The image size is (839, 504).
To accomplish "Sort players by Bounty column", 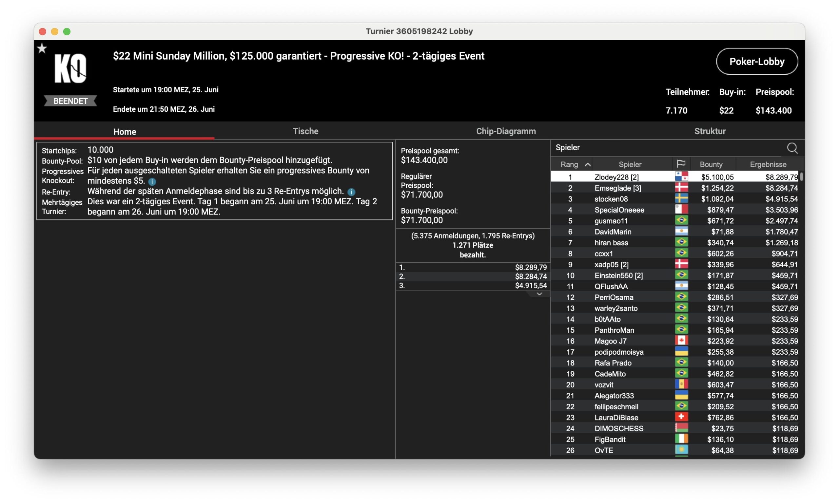I will coord(711,164).
